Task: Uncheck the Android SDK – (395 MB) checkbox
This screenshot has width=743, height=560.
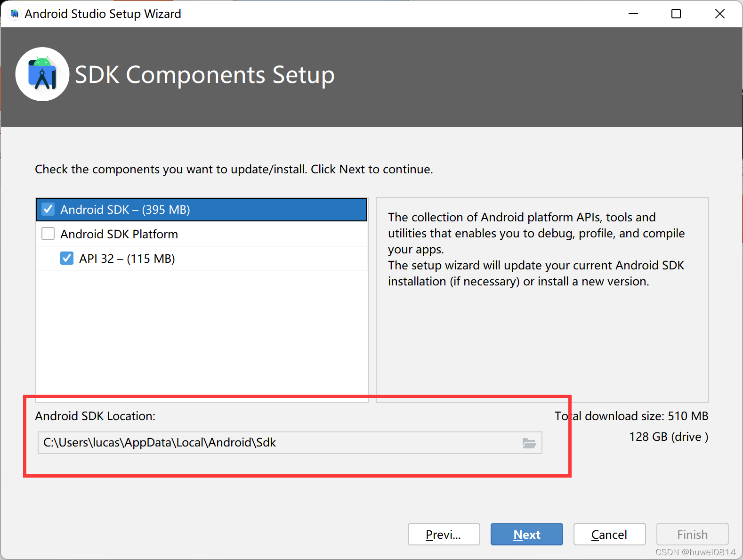Action: coord(48,209)
